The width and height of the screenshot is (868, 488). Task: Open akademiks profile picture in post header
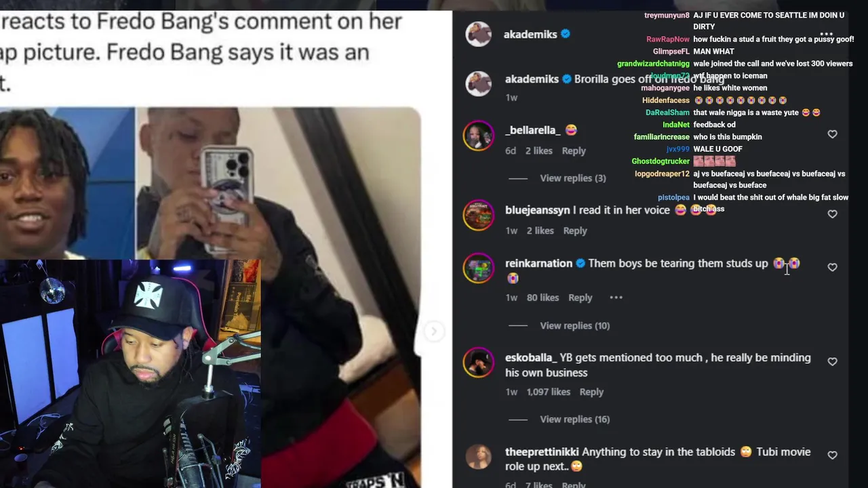pyautogui.click(x=479, y=34)
